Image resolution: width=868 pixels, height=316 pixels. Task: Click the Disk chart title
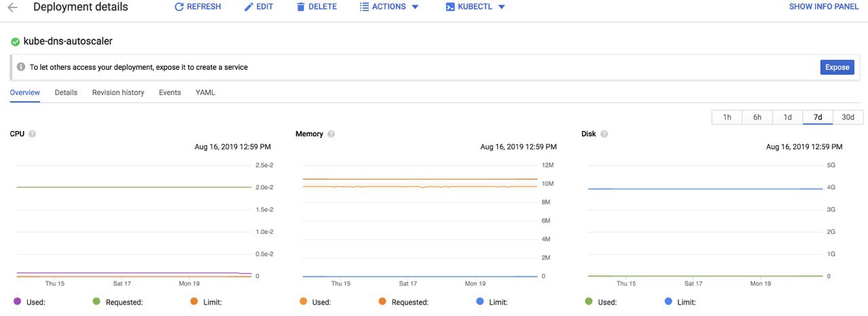tap(589, 134)
